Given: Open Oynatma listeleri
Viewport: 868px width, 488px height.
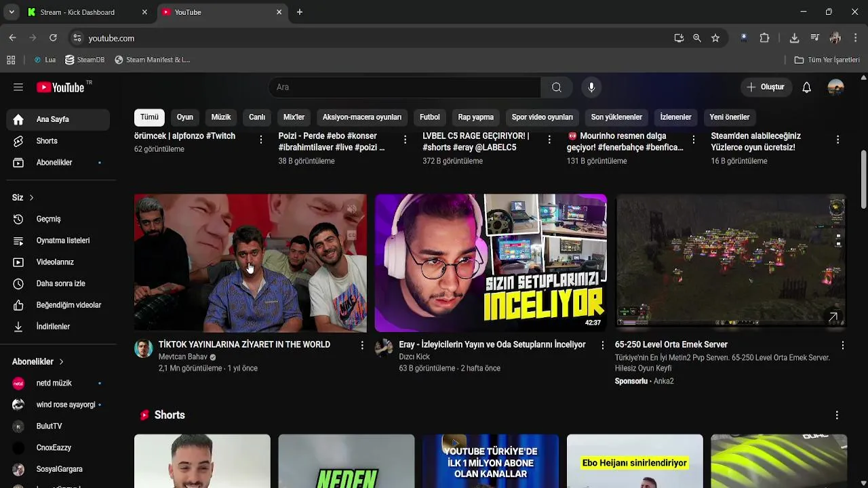Looking at the screenshot, I should coord(58,241).
